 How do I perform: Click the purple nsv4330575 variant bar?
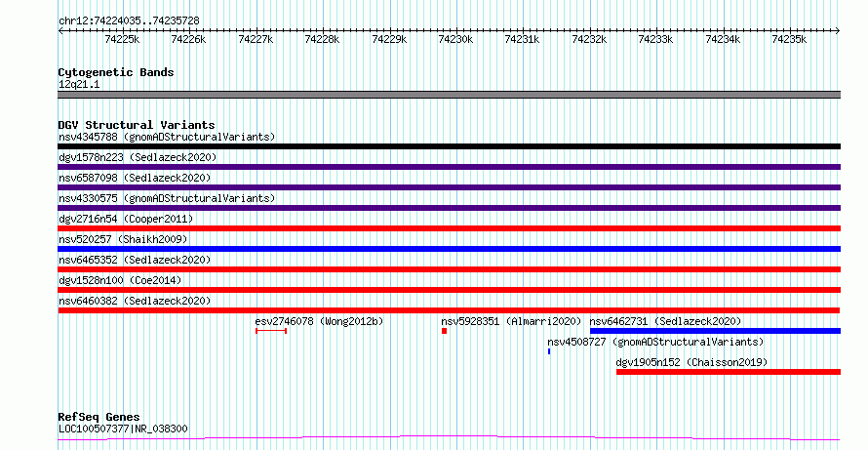click(x=449, y=208)
